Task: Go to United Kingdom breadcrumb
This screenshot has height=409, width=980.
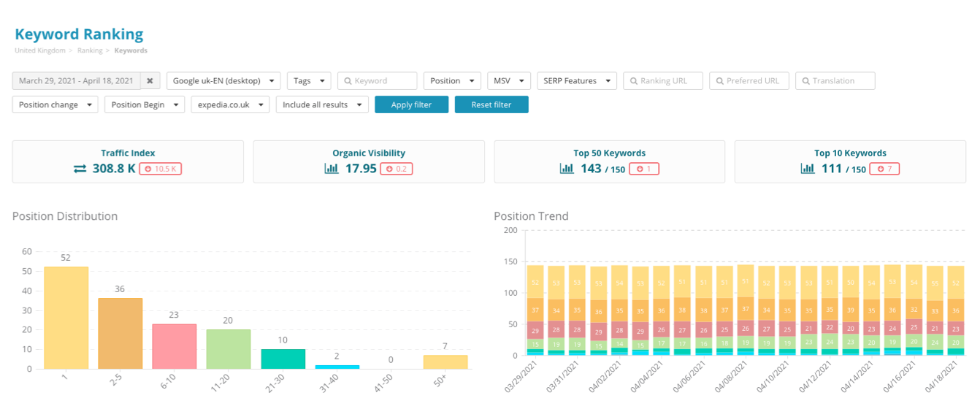Action: pyautogui.click(x=40, y=50)
